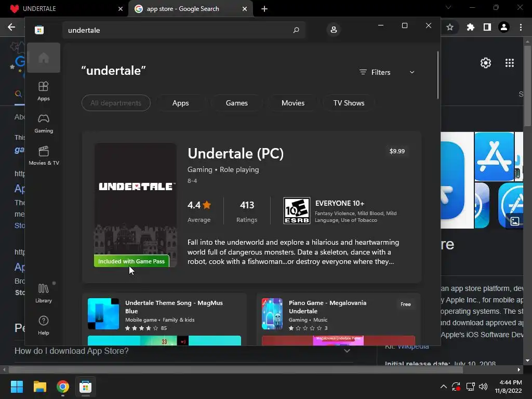Click the 413 Ratings count
This screenshot has width=532, height=399.
[x=247, y=211]
